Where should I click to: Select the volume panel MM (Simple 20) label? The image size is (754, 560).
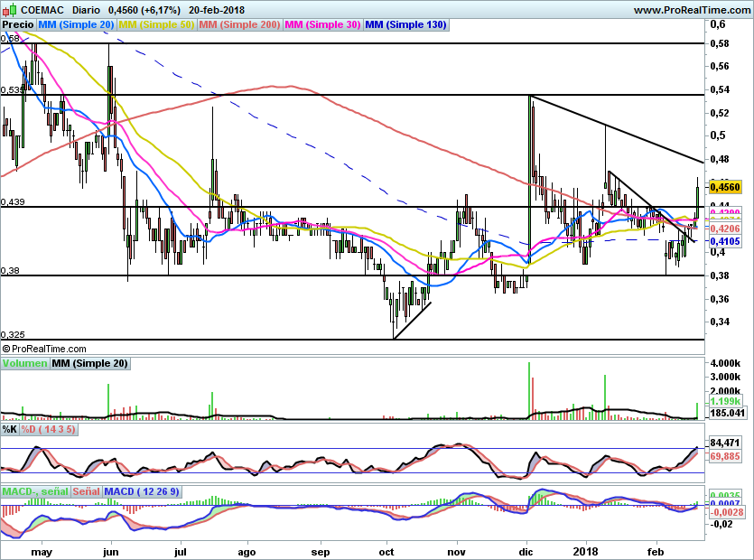(x=89, y=363)
